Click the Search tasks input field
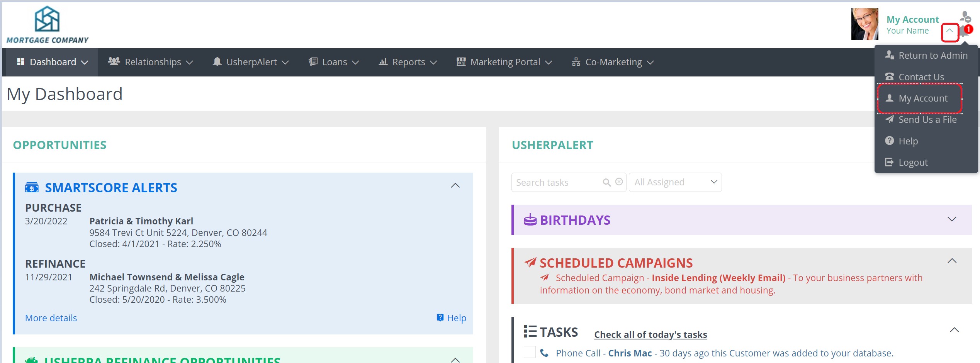This screenshot has height=363, width=980. point(557,182)
